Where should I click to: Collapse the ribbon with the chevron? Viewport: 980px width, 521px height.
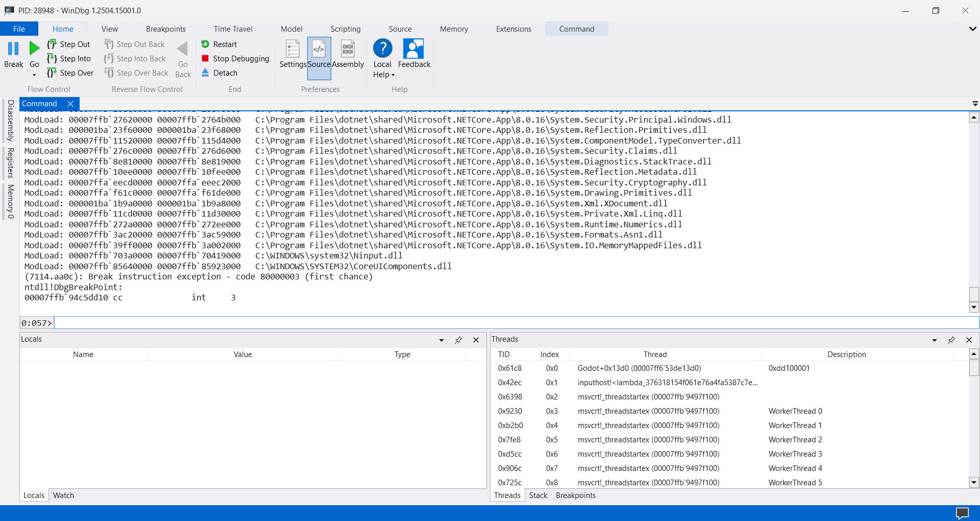click(972, 29)
